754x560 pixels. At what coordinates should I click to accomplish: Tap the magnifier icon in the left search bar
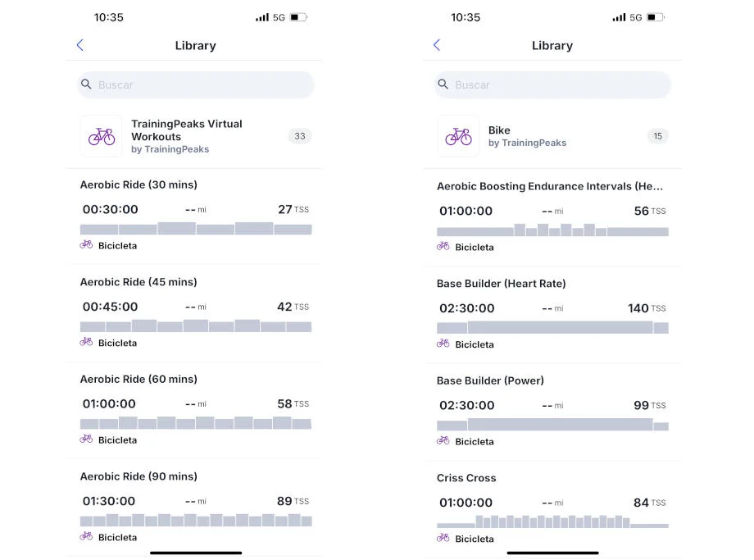tap(86, 84)
